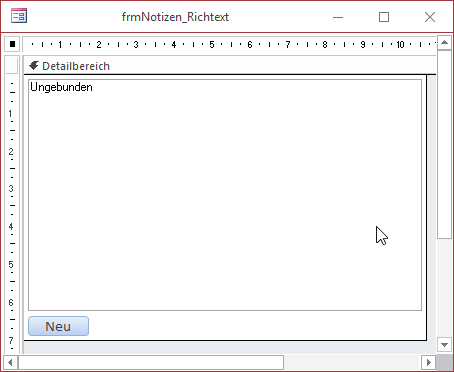Screen dimensions: 454x372
Task: Click the Detailbereich section header bar
Action: click(x=230, y=66)
